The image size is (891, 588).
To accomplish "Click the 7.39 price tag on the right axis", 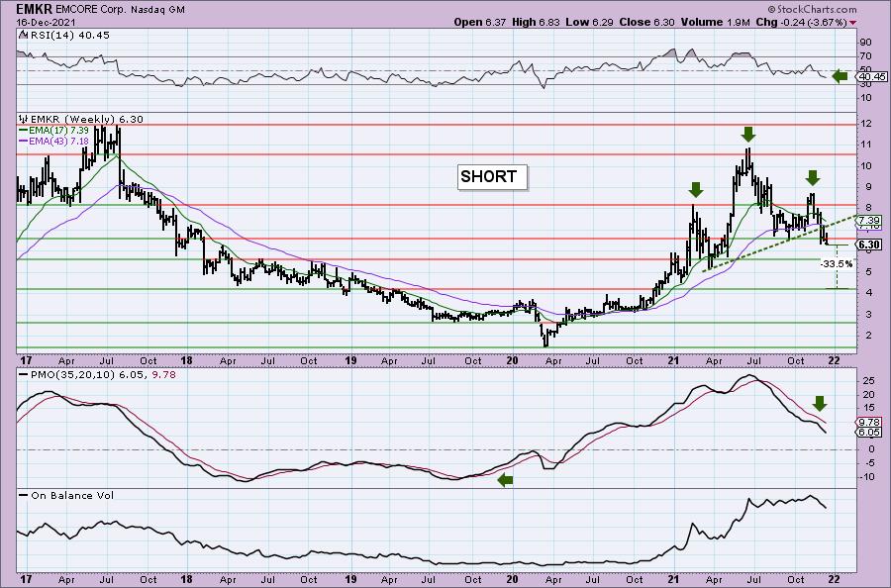I will coord(869,221).
